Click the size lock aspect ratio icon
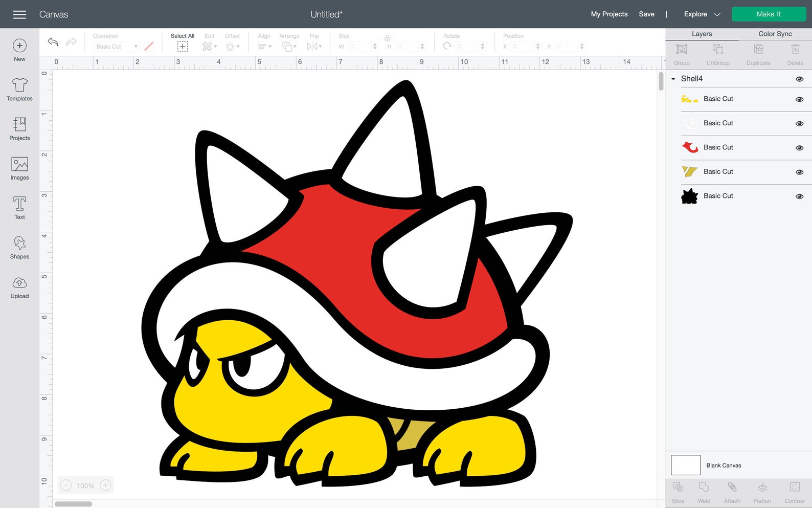 coord(388,38)
